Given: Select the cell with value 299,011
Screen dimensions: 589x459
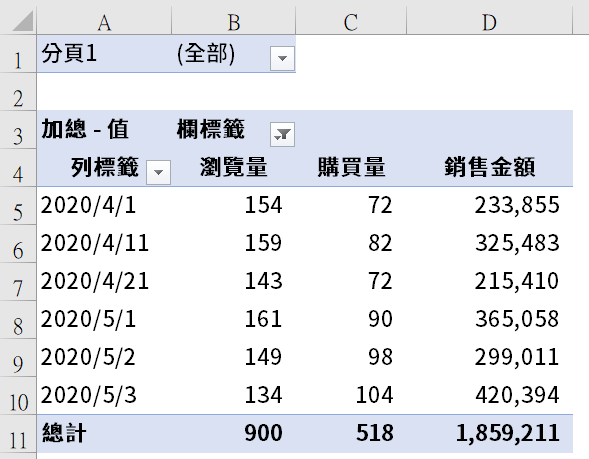Looking at the screenshot, I should point(489,358).
